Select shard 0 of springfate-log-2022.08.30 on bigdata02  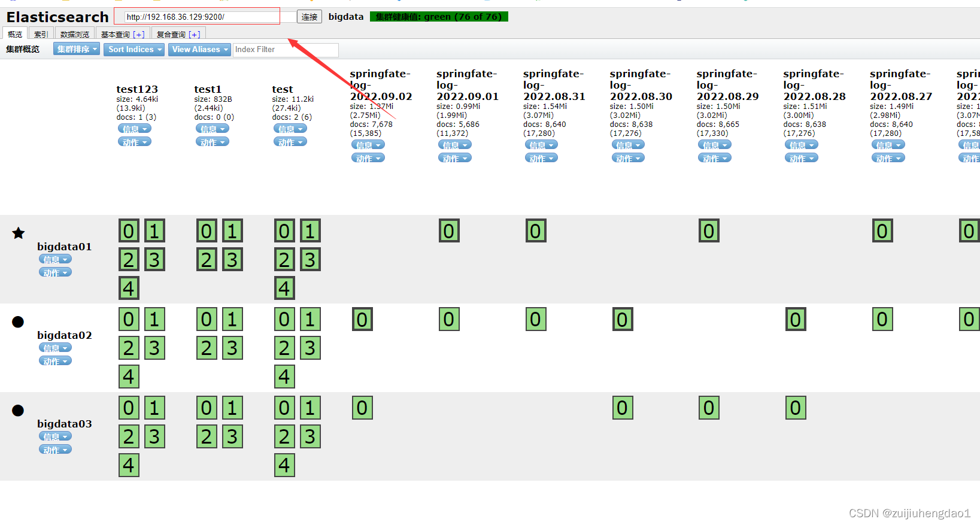(x=623, y=319)
